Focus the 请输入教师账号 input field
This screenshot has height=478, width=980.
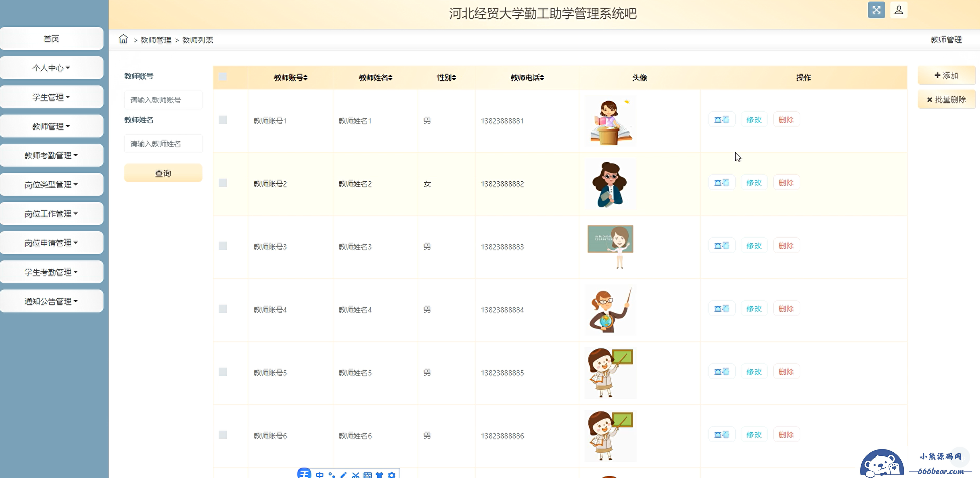[163, 100]
